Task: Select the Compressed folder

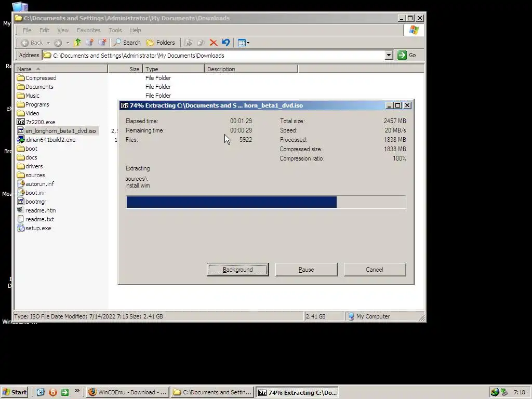Action: pos(37,78)
